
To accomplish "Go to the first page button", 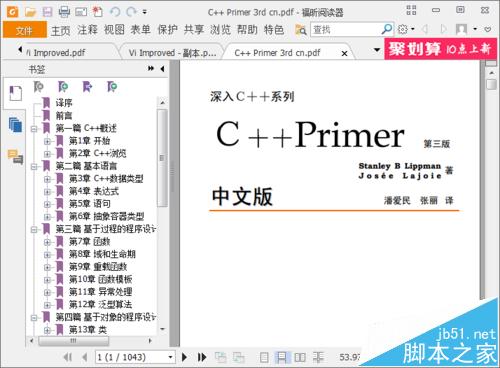I will [x=68, y=357].
